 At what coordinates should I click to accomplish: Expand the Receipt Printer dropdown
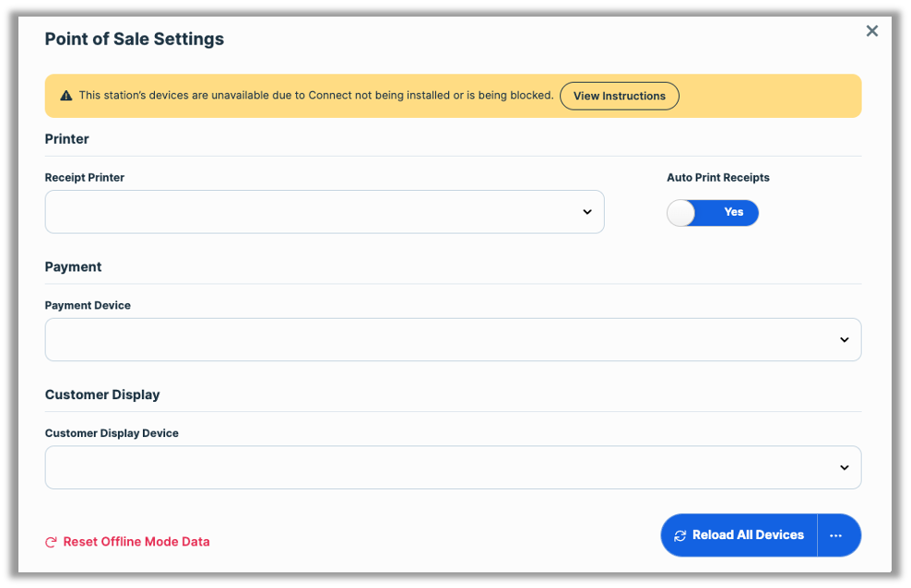(x=324, y=212)
